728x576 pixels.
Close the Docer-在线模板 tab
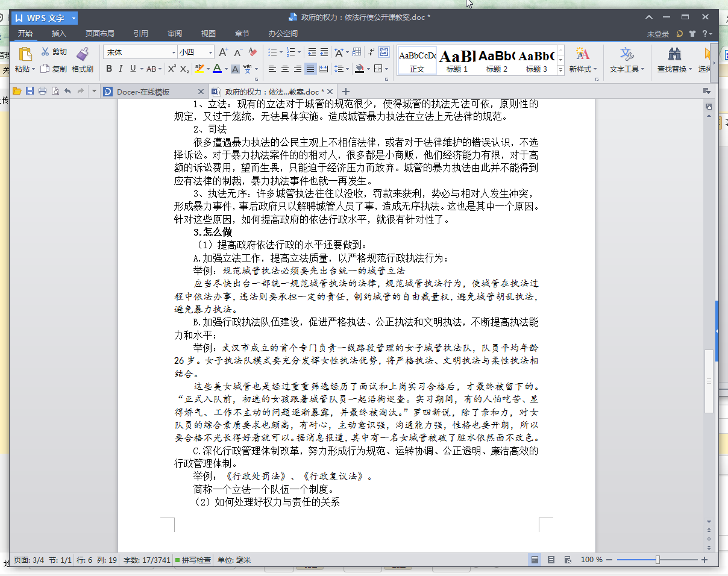pyautogui.click(x=201, y=92)
